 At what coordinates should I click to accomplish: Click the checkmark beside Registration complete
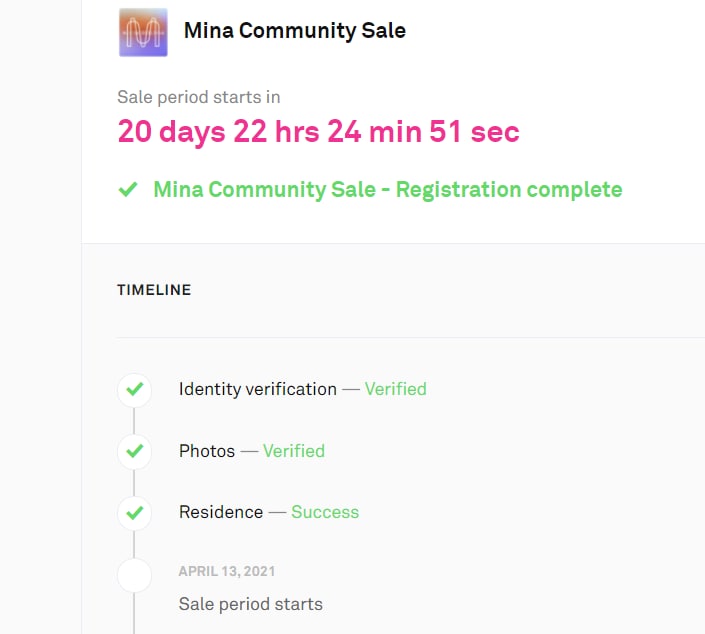pos(128,190)
